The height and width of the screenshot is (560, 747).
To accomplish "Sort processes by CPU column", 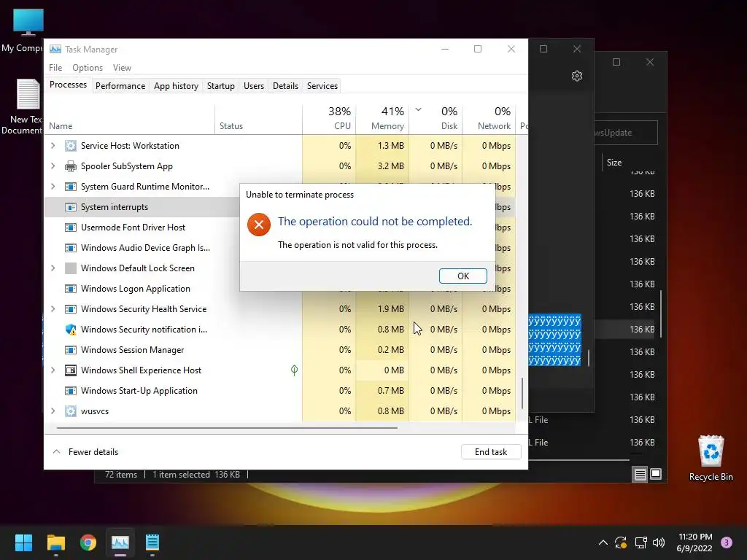I will [329, 118].
